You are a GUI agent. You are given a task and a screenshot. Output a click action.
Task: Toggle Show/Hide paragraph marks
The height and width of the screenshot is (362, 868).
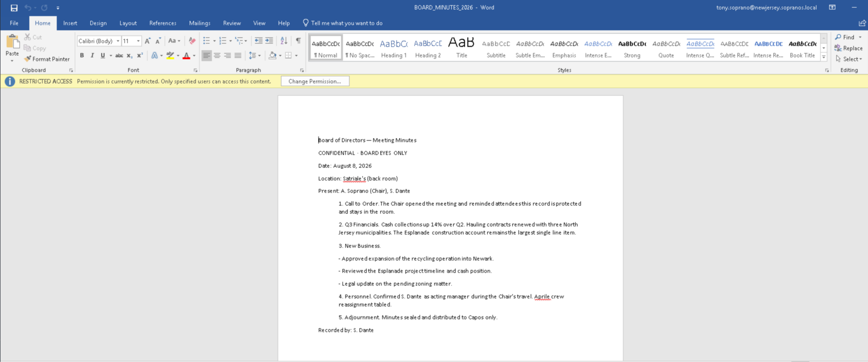(298, 41)
